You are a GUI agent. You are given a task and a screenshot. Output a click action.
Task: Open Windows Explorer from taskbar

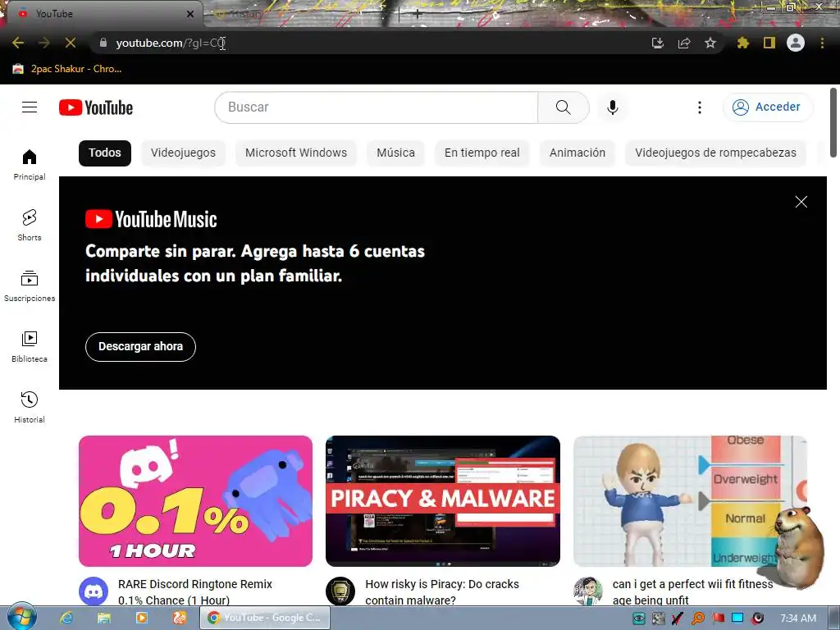click(104, 618)
